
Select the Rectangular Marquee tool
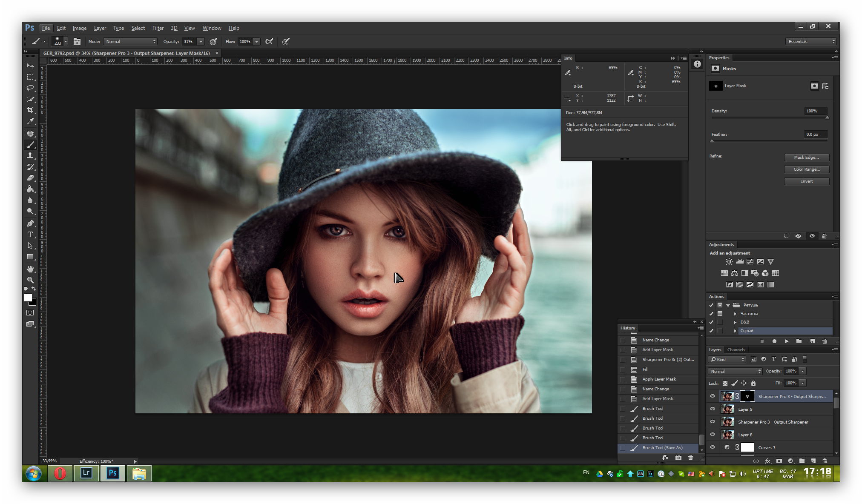coord(30,77)
